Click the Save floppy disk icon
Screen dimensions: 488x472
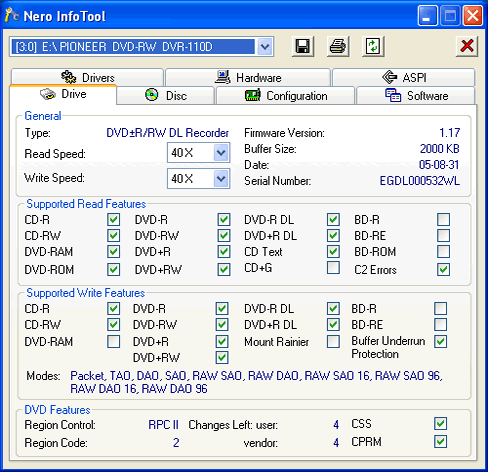303,46
